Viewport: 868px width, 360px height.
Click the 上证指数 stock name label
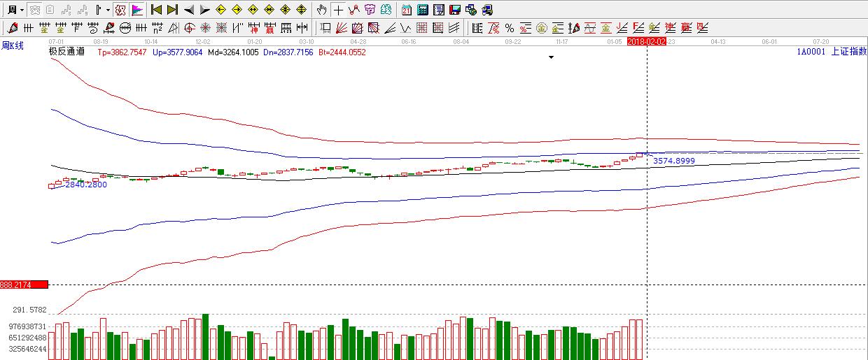click(x=848, y=52)
